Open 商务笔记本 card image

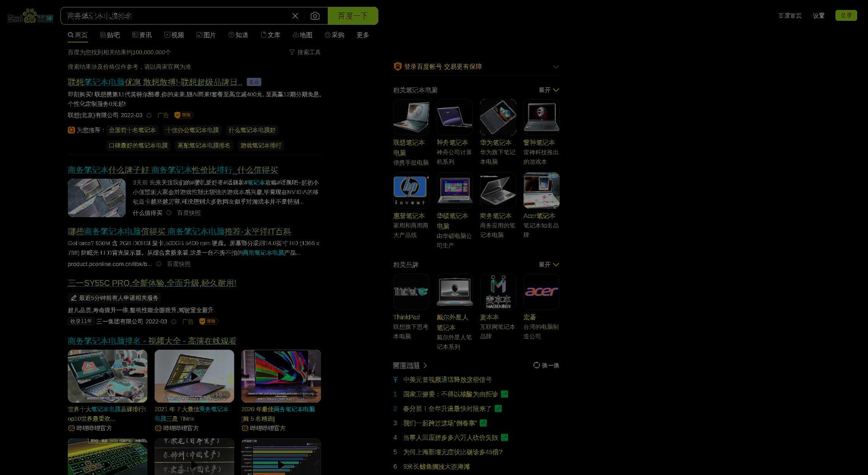click(498, 190)
